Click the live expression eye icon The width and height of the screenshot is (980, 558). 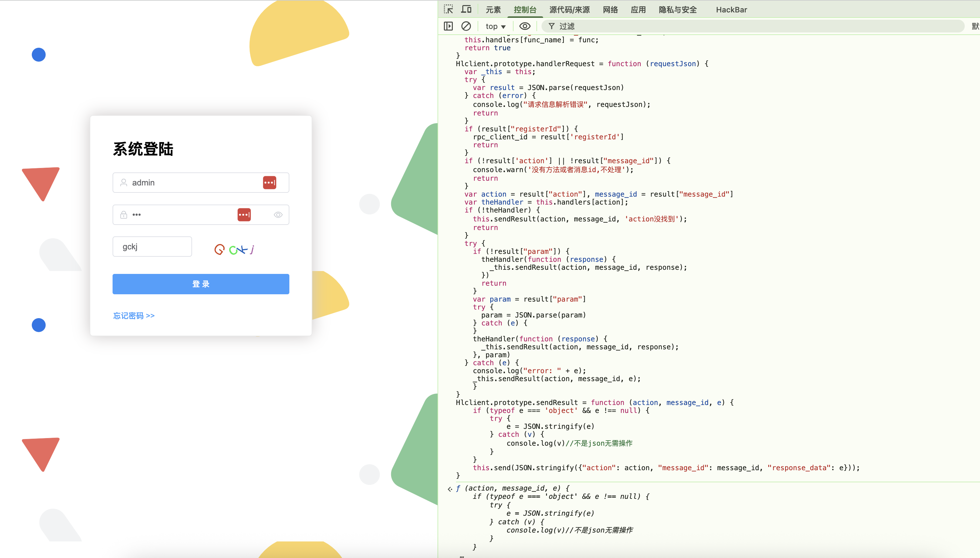coord(524,26)
